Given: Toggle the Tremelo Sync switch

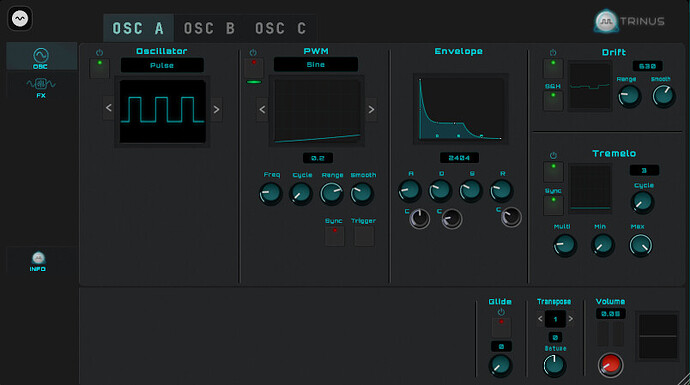Looking at the screenshot, I should pos(553,205).
